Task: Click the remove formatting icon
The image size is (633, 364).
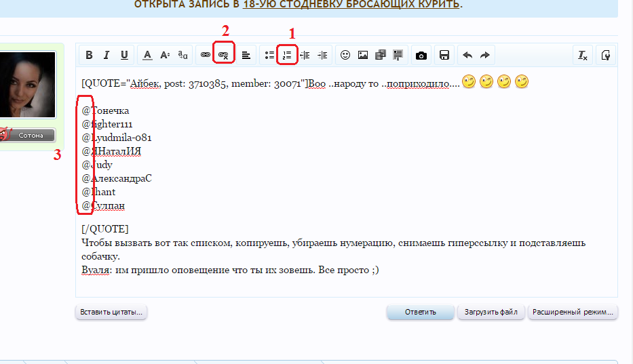Action: 583,56
